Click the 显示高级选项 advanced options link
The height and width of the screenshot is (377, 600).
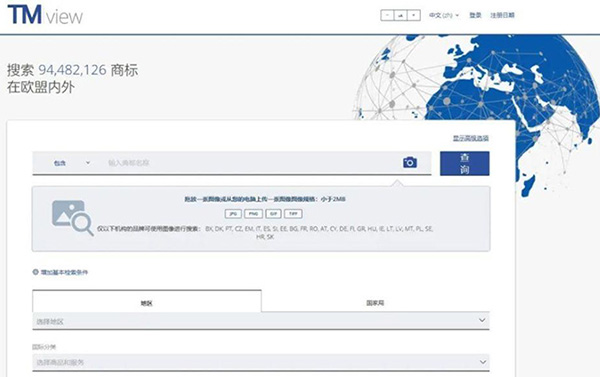coord(471,138)
